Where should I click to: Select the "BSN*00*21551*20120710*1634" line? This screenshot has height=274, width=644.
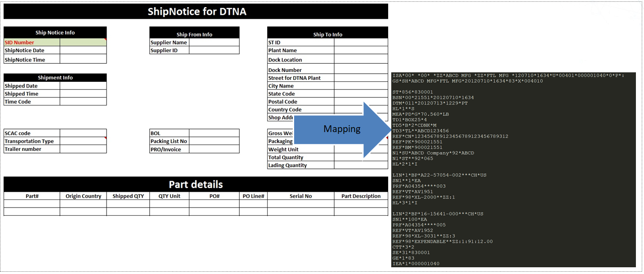click(x=433, y=97)
